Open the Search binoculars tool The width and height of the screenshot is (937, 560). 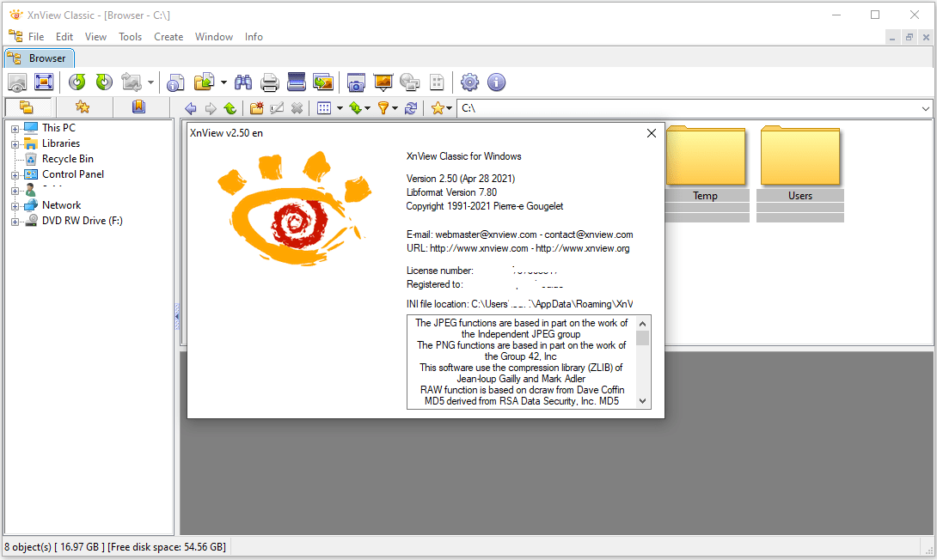tap(243, 82)
